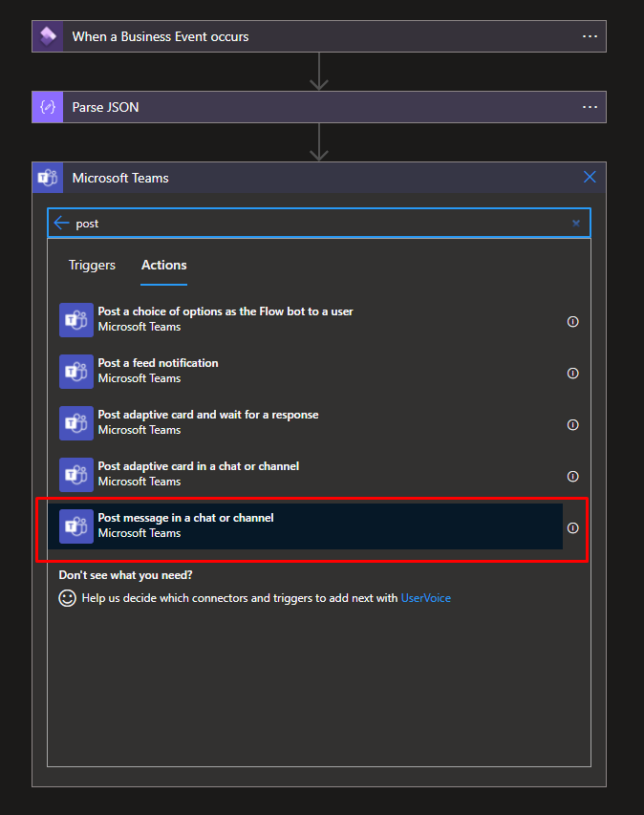Open the Parse JSON ellipsis menu

click(x=590, y=107)
